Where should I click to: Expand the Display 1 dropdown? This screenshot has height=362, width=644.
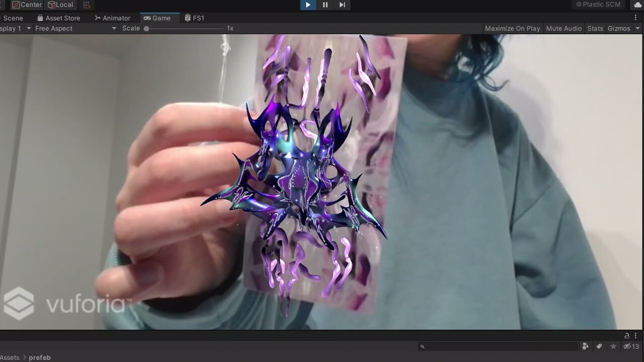point(15,28)
